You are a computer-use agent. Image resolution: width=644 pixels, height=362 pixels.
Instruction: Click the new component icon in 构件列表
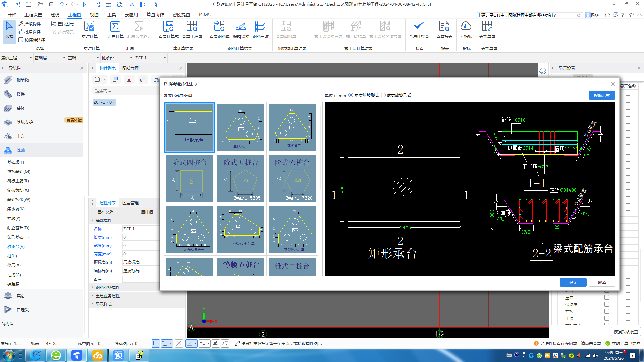(x=97, y=79)
